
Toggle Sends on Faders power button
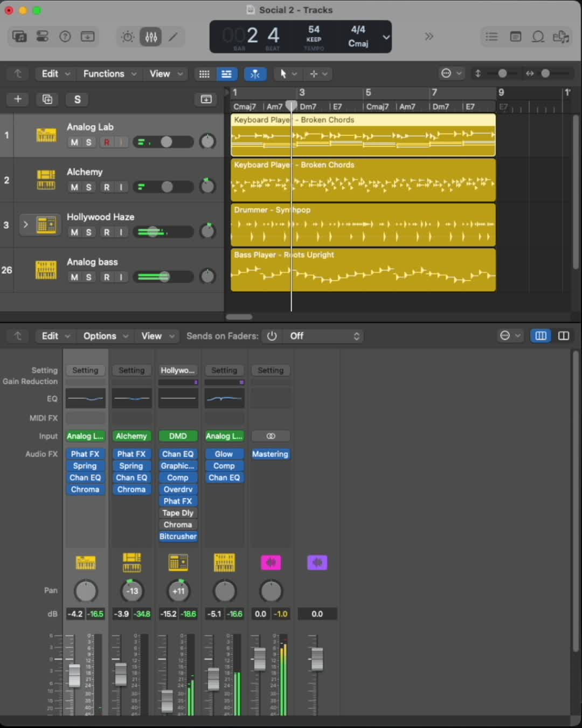(x=272, y=336)
